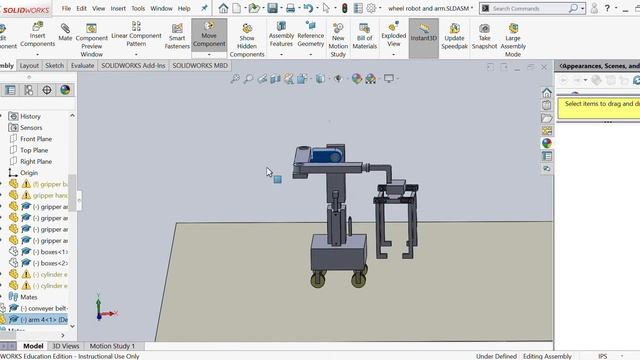This screenshot has width=640, height=360.
Task: Toggle Move Component tool
Action: pos(209,34)
